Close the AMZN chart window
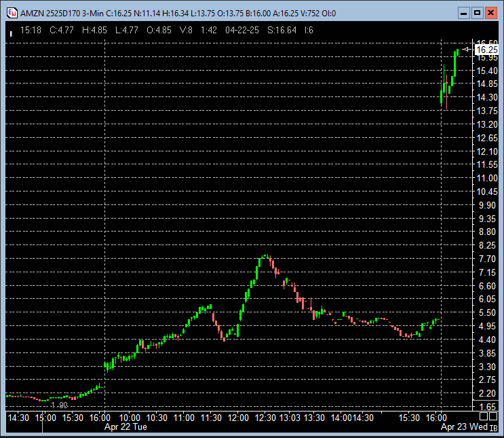 (x=491, y=13)
